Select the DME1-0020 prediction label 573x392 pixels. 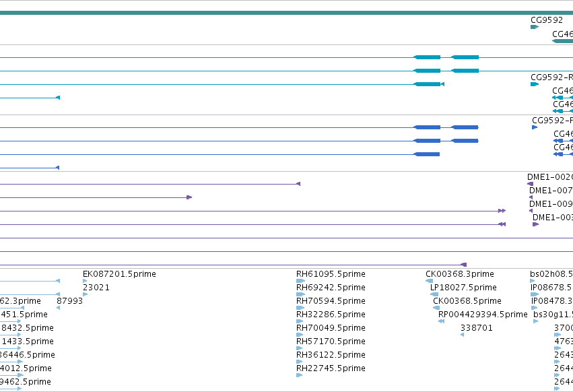click(550, 177)
